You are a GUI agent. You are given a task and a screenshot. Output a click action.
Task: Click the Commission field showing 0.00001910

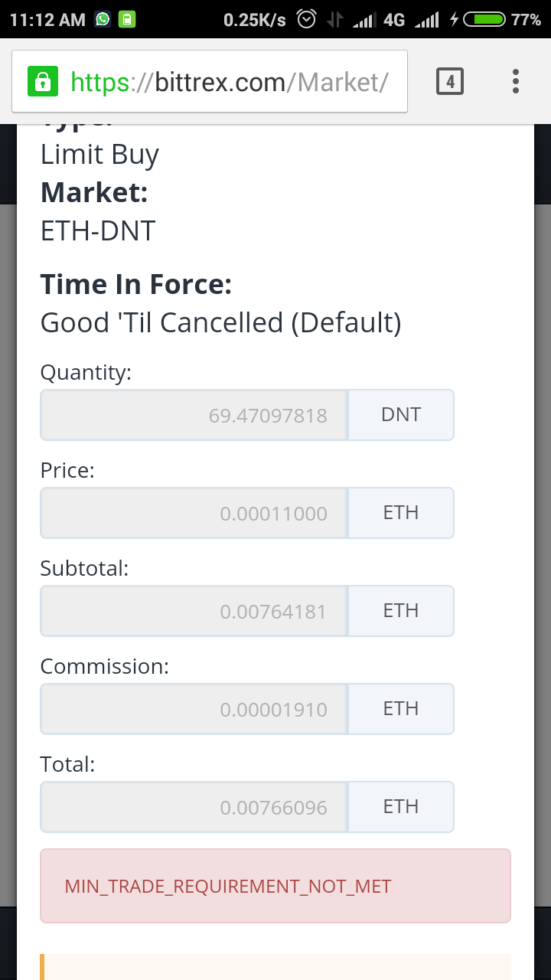coord(194,709)
